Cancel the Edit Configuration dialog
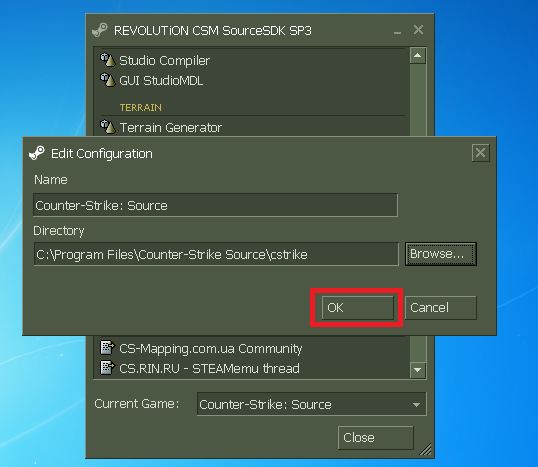 (441, 307)
